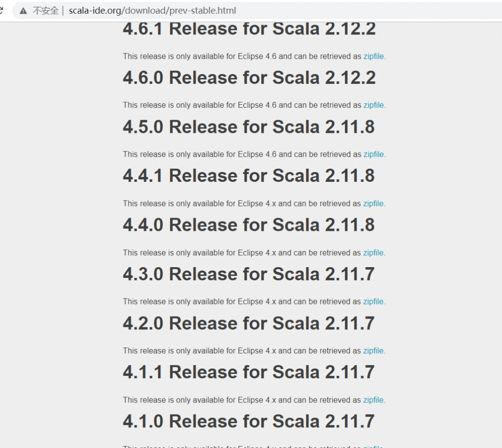Click the 4.4.1 Release for Scala heading
This screenshot has width=502, height=448.
click(x=249, y=176)
